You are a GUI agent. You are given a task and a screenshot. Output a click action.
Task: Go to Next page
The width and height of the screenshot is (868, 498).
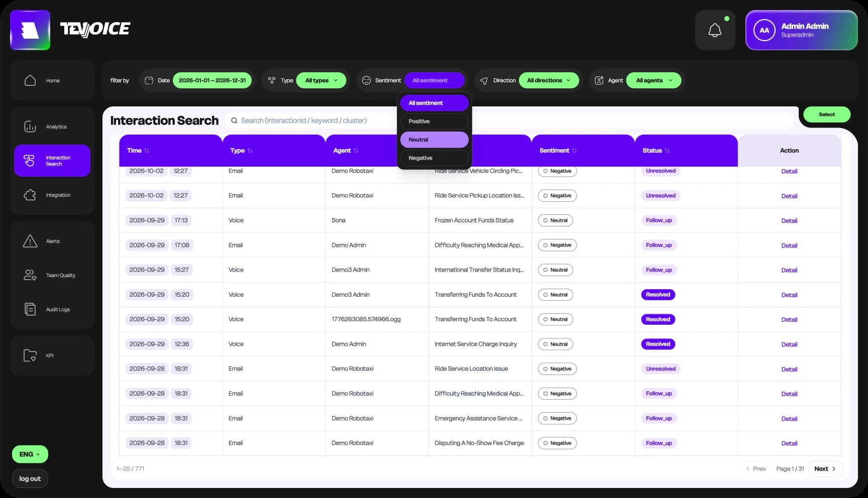[825, 469]
